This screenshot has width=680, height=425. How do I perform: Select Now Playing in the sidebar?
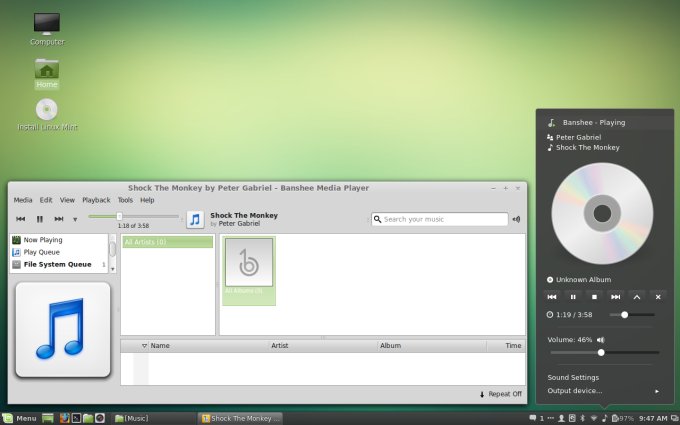[59, 240]
